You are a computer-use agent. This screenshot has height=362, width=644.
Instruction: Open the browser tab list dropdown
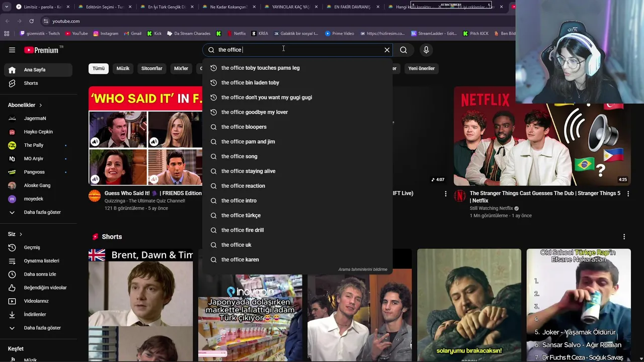click(x=7, y=7)
